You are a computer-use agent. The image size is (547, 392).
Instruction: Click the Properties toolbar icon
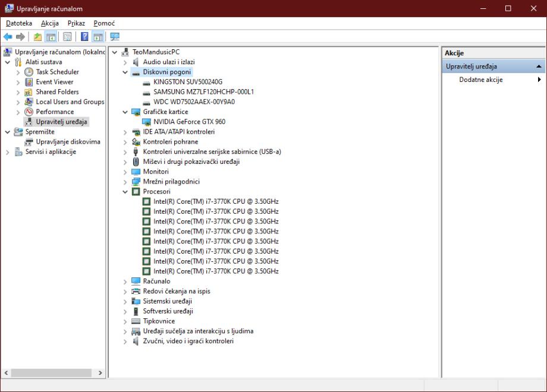(67, 37)
